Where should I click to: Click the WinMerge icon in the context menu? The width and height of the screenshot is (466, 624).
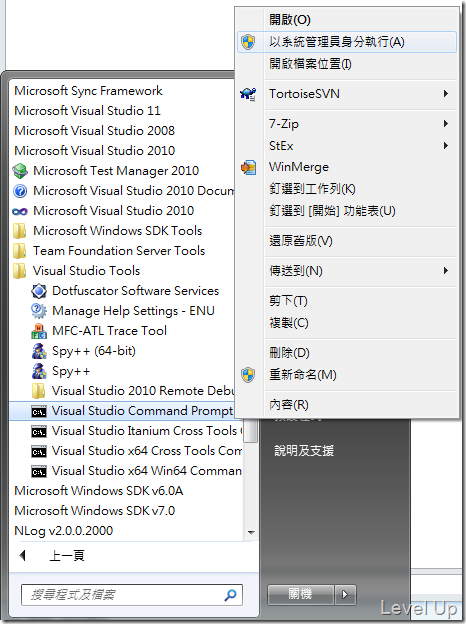pyautogui.click(x=248, y=168)
